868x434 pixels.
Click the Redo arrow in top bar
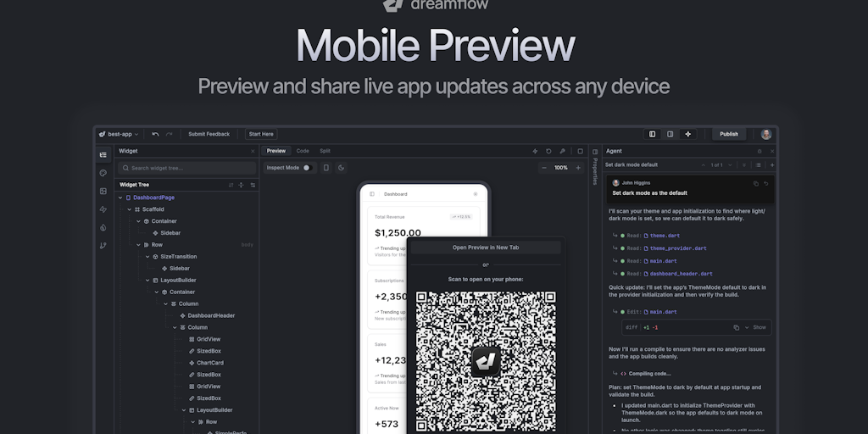[169, 134]
